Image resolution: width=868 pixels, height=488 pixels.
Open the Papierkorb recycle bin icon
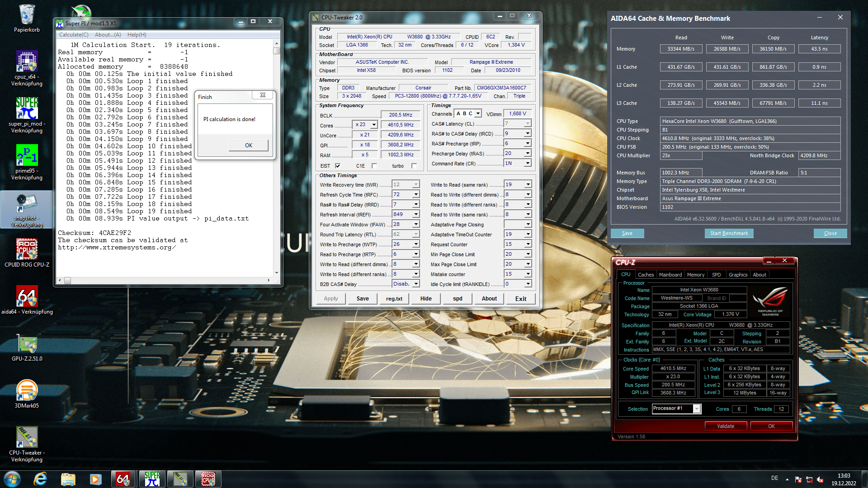[27, 19]
